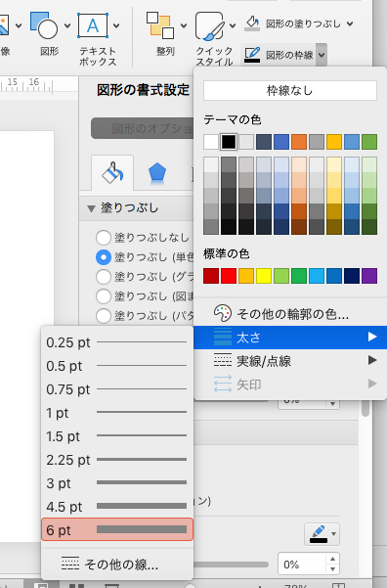Click the 図形の枠線 pen icon
387x588 pixels.
[252, 55]
